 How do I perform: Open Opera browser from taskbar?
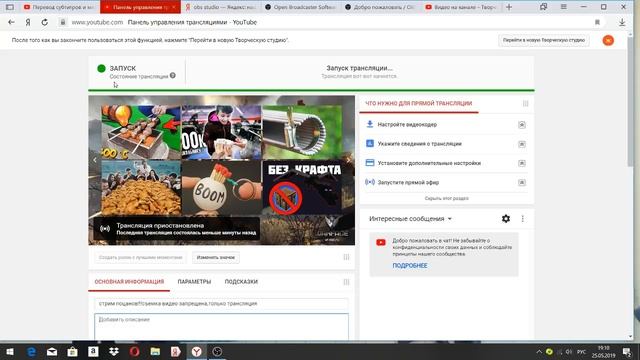134,352
